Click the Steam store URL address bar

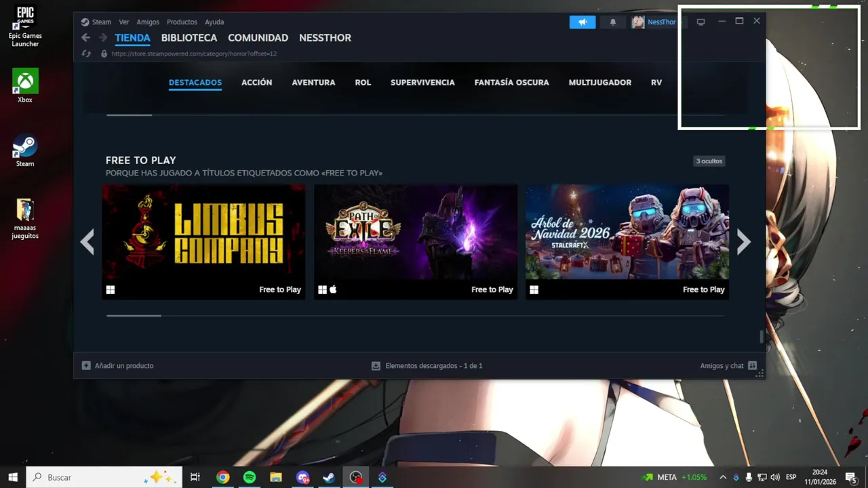coord(194,54)
